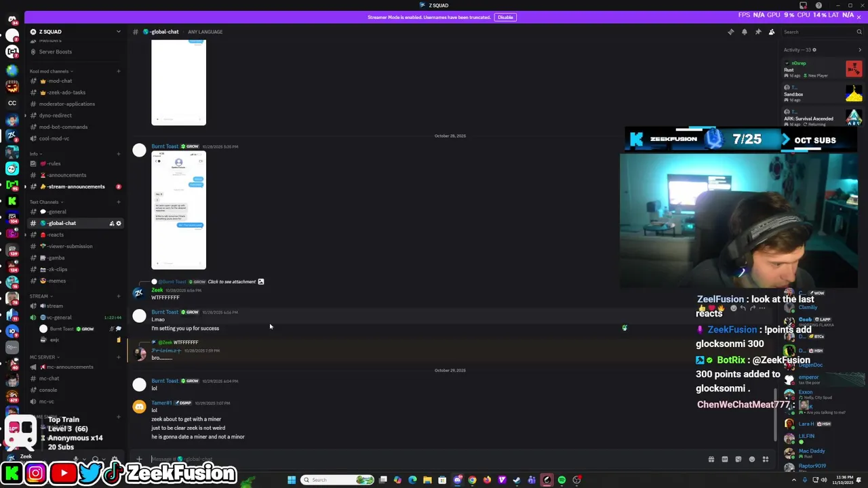The height and width of the screenshot is (488, 868).
Task: Open the announcements channel
Action: pyautogui.click(x=75, y=175)
